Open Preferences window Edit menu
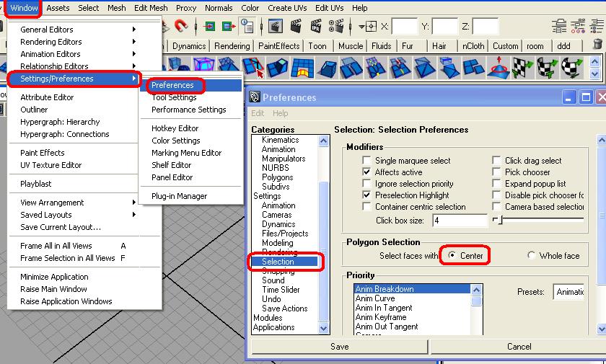This screenshot has height=364, width=606. click(258, 113)
